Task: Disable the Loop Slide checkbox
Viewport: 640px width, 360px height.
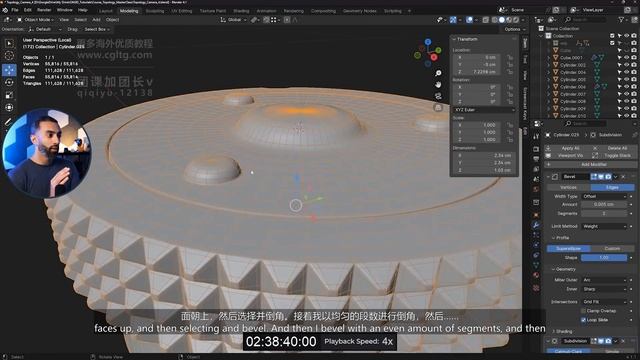Action: [583, 320]
